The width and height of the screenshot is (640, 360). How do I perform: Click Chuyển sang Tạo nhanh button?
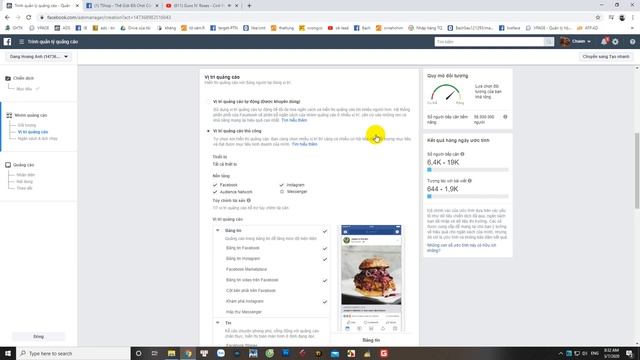pos(606,56)
